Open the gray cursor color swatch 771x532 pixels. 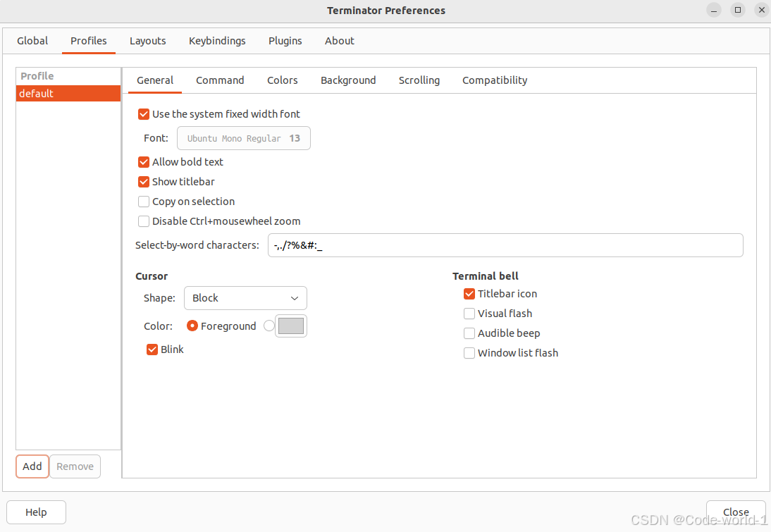tap(291, 326)
